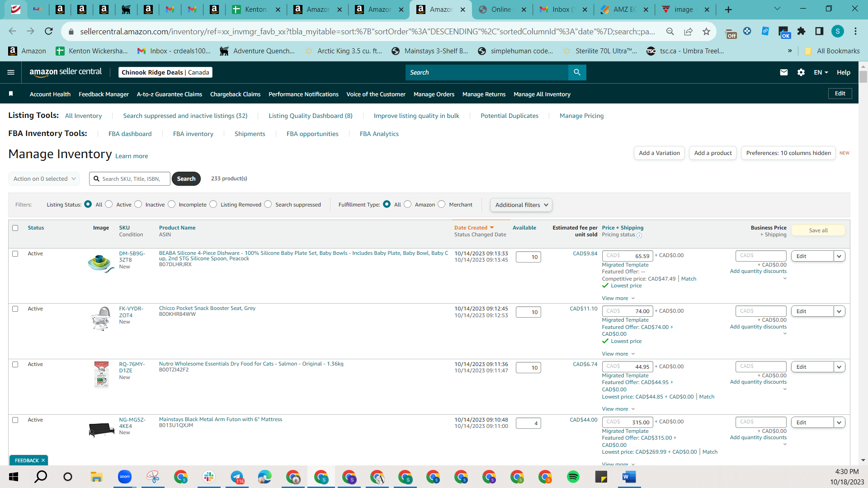Open the Manage Pricing link
868x488 pixels.
[x=581, y=116]
